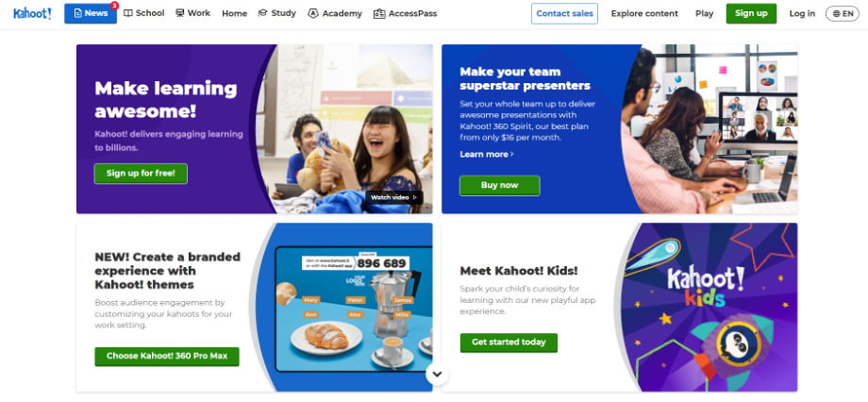Expand the Learn more chevron link
This screenshot has height=402, width=868.
point(487,154)
